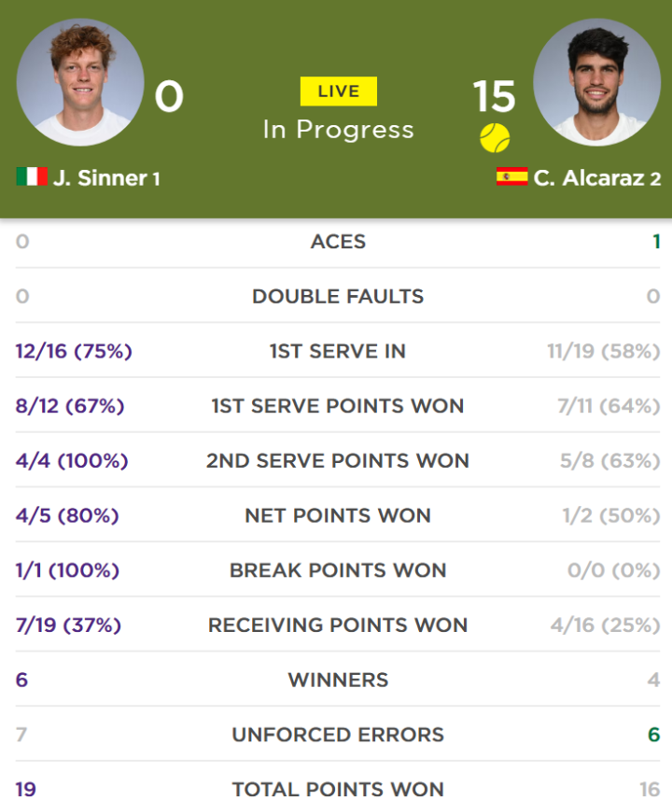Click the yellow tennis ball serve indicator

click(495, 138)
